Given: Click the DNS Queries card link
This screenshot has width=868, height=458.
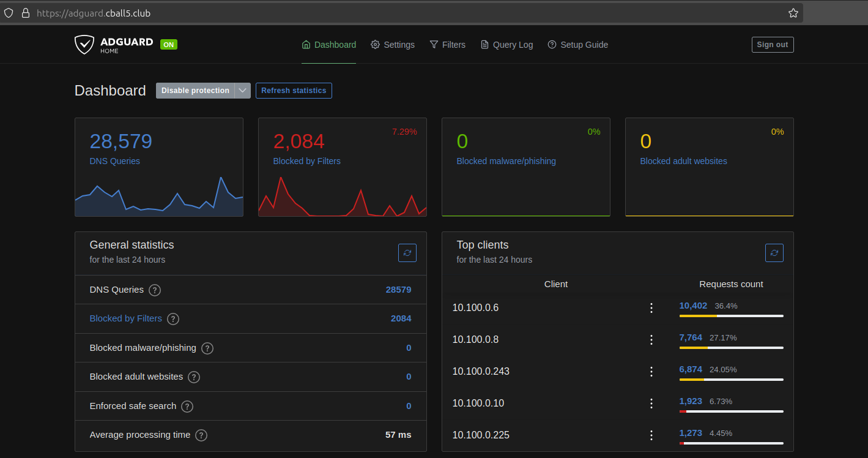Looking at the screenshot, I should click(115, 161).
